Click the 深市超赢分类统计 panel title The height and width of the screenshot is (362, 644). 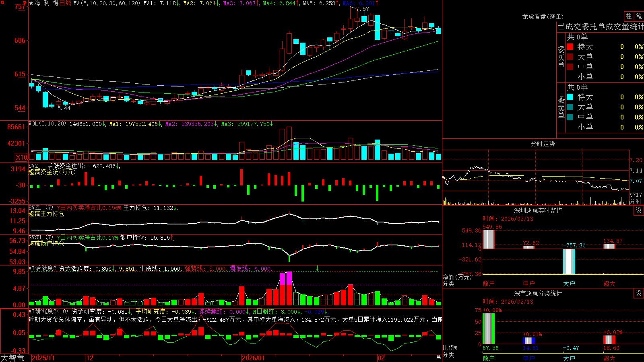pyautogui.click(x=538, y=293)
